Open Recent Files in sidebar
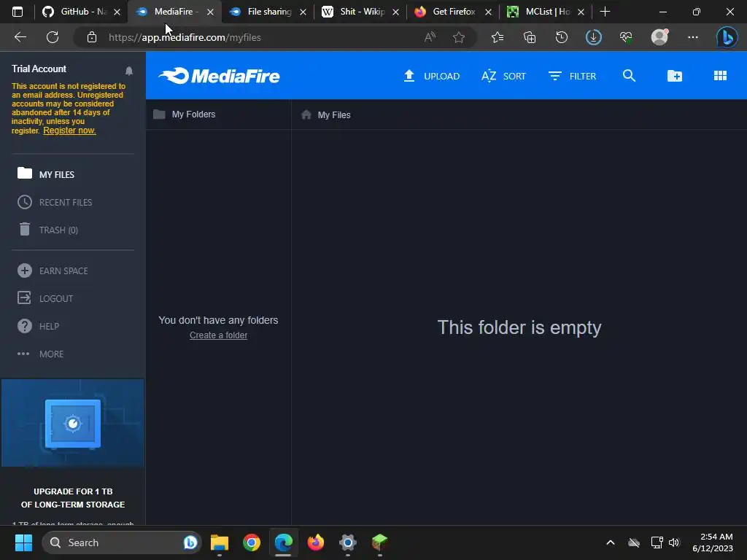Screen dimensions: 747x560 click(55, 203)
